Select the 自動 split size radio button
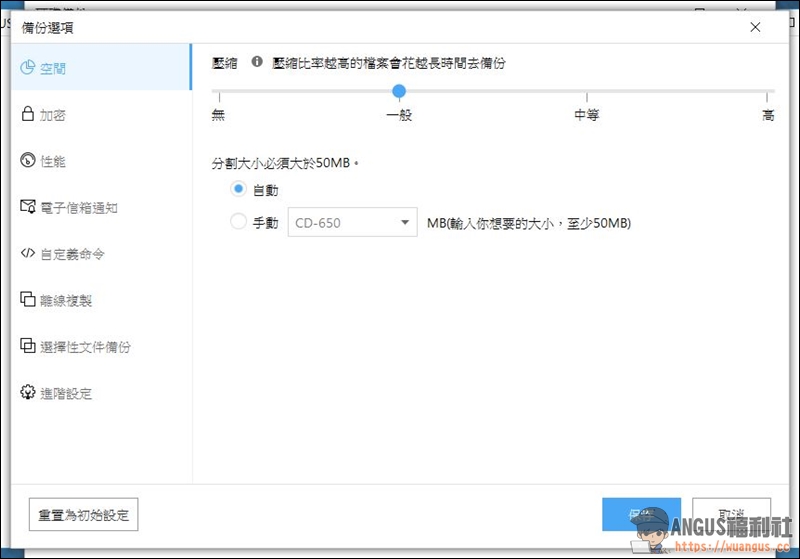 pos(238,189)
